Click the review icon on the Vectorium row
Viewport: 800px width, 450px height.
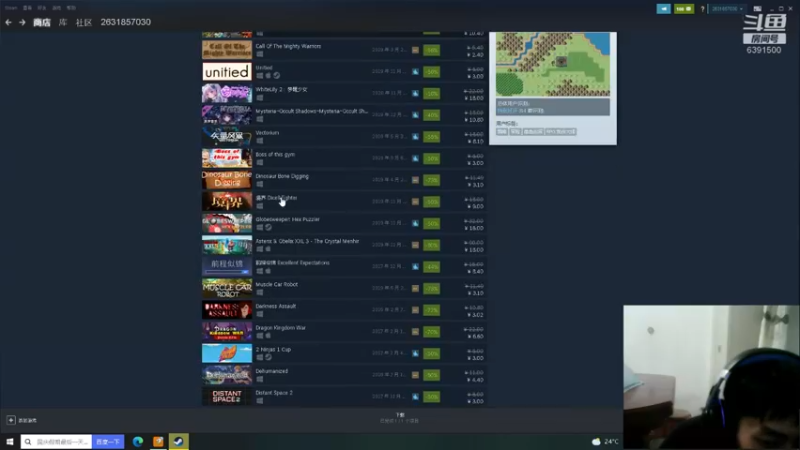(415, 137)
